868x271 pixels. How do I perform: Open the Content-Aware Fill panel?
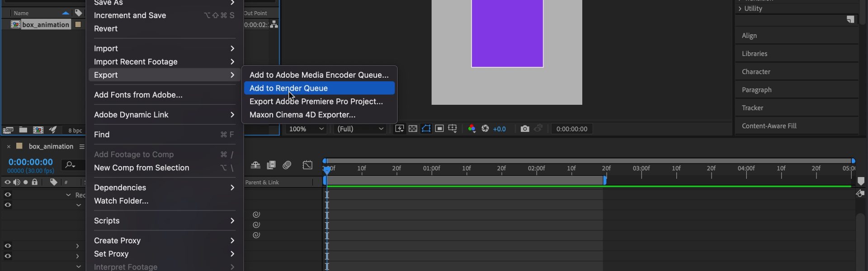coord(769,126)
